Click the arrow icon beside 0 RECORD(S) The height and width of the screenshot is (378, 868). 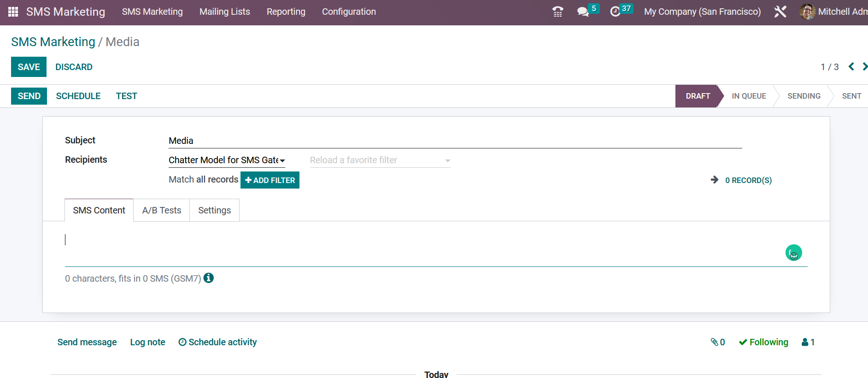[715, 180]
